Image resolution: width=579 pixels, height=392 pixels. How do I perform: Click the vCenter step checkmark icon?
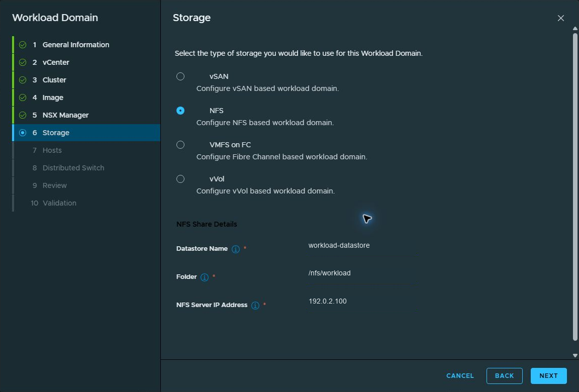[23, 62]
